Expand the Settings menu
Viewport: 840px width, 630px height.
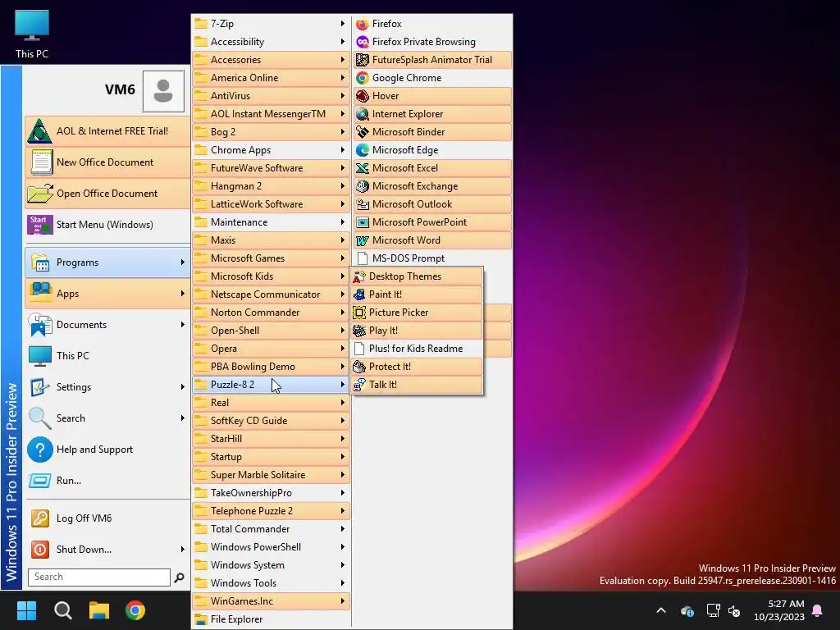pos(107,387)
